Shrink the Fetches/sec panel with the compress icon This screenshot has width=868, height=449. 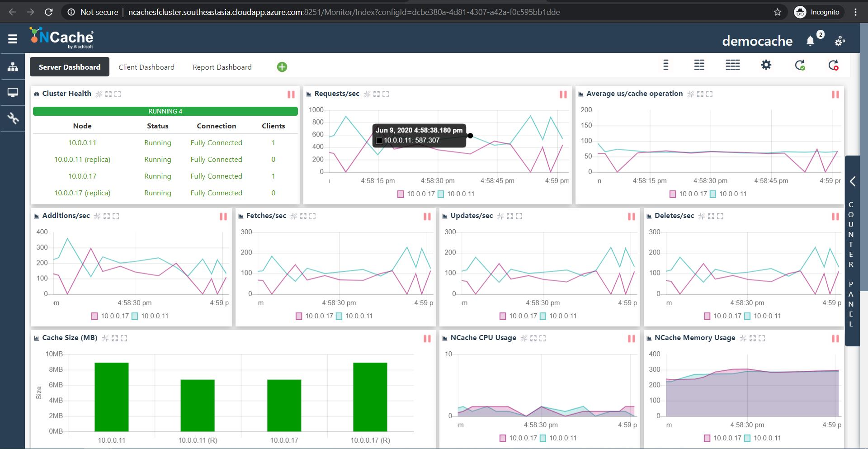click(x=294, y=216)
